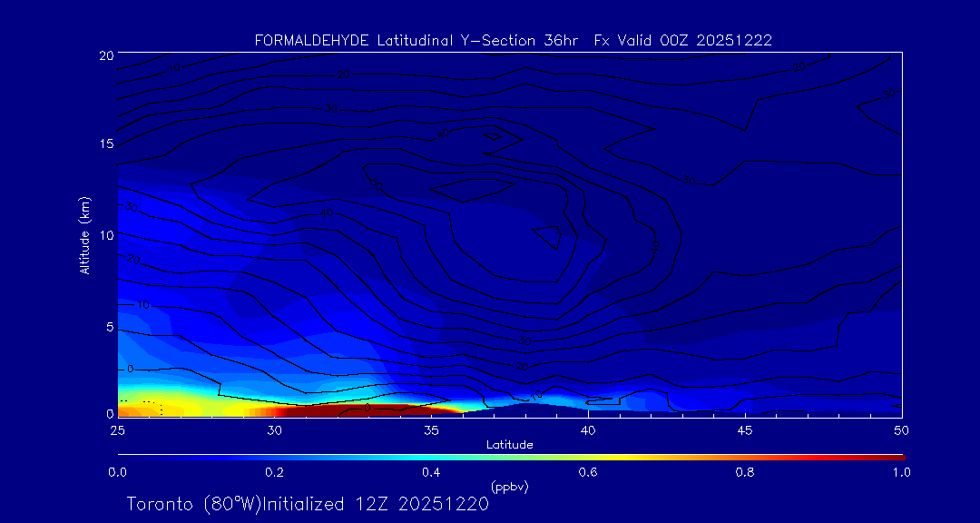Click the colorbar tick label "0.8"
Image resolution: width=980 pixels, height=523 pixels.
745,472
